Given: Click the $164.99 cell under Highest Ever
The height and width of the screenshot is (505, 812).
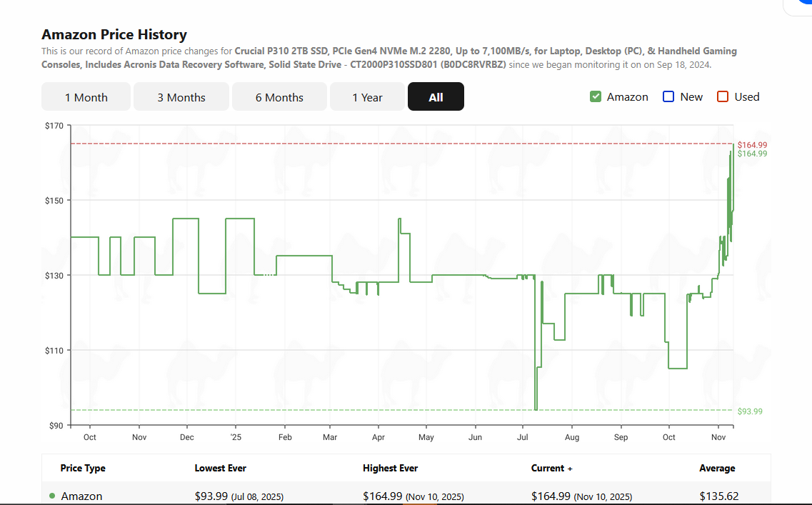Looking at the screenshot, I should [413, 496].
